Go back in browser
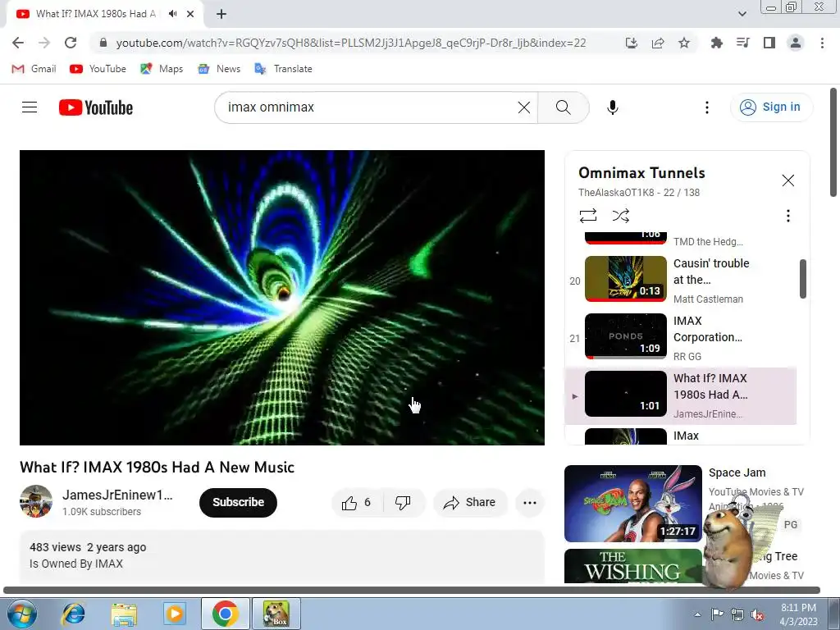This screenshot has height=630, width=840. [x=18, y=43]
